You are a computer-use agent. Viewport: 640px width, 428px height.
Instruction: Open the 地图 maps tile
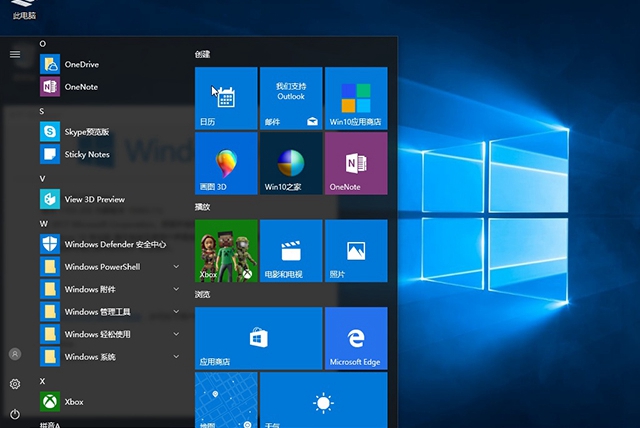pyautogui.click(x=226, y=400)
